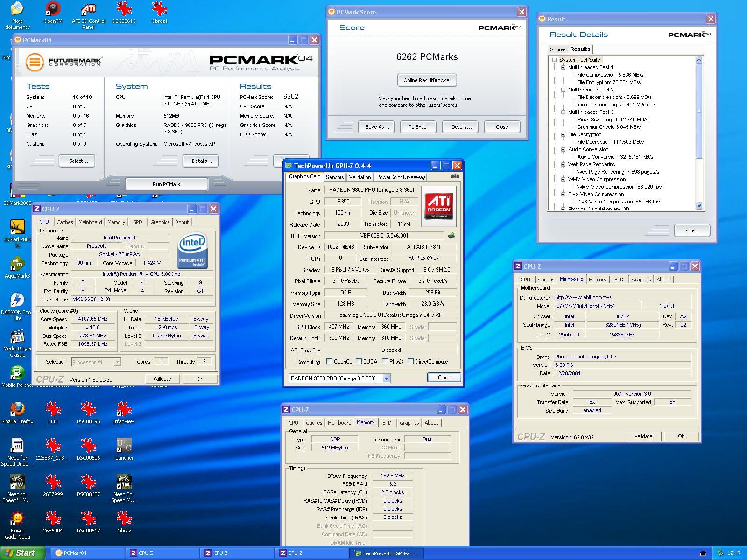Open Media Player Classic icon
This screenshot has width=747, height=560.
tap(17, 343)
